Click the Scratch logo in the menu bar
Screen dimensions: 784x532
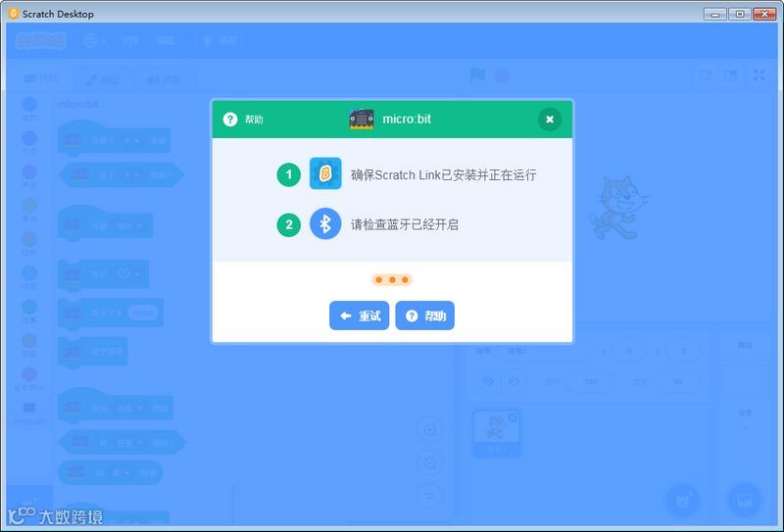pos(40,40)
